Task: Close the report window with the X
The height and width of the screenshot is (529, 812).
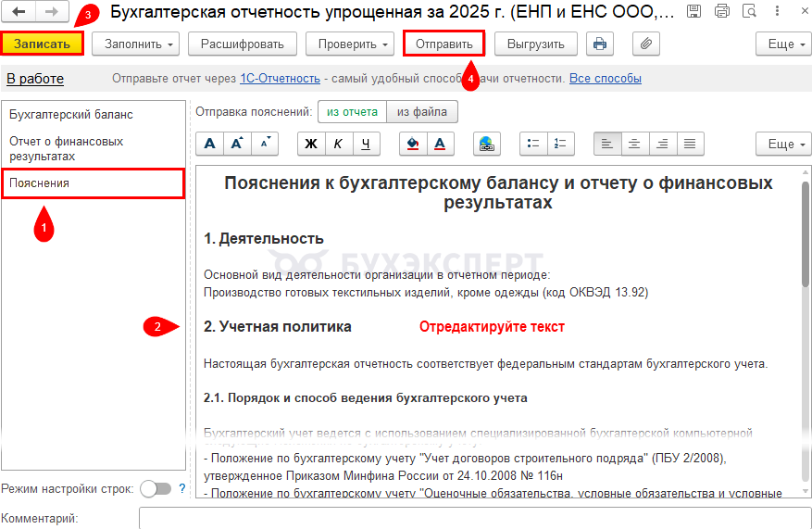Action: click(805, 11)
